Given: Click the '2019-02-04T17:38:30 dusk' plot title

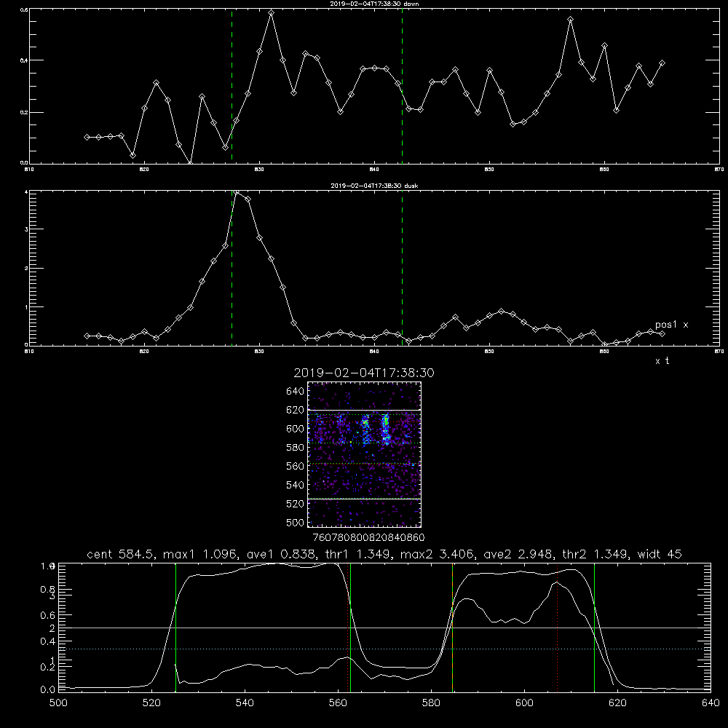Looking at the screenshot, I should pyautogui.click(x=374, y=186).
